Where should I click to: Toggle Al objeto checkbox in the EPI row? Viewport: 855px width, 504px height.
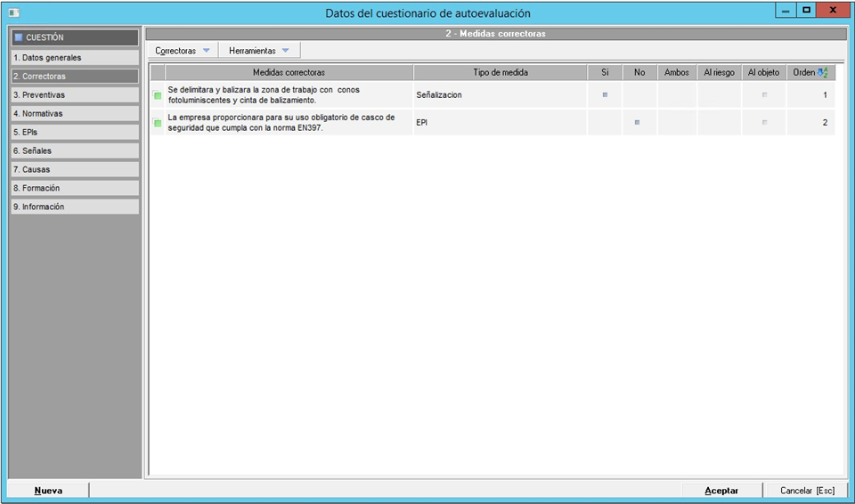click(x=763, y=122)
